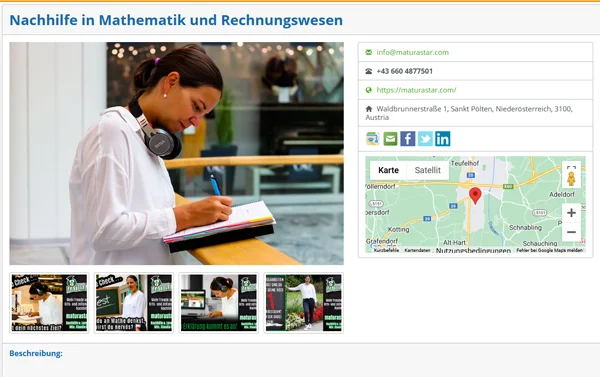Image resolution: width=600 pixels, height=377 pixels.
Task: Share via the green email icon
Action: pyautogui.click(x=390, y=139)
